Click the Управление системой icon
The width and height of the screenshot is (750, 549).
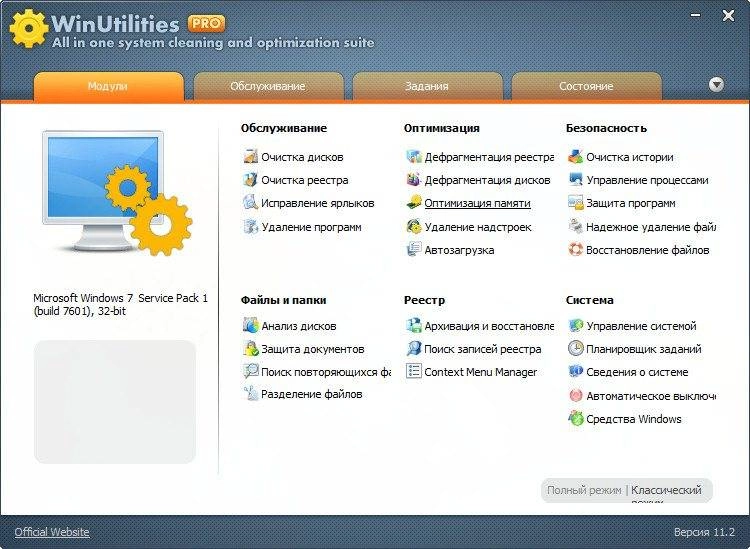[575, 326]
